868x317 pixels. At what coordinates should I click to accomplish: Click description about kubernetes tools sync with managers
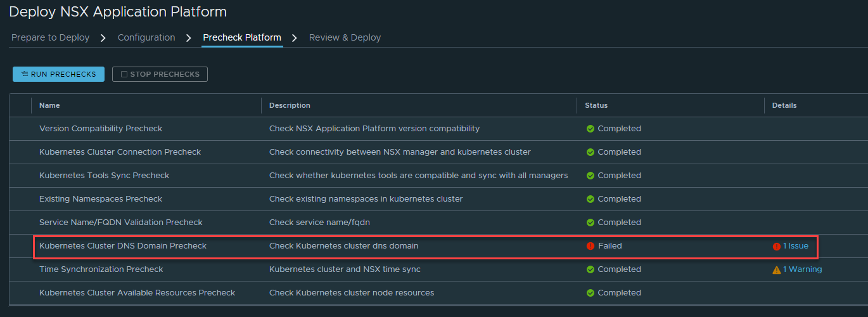click(x=419, y=176)
